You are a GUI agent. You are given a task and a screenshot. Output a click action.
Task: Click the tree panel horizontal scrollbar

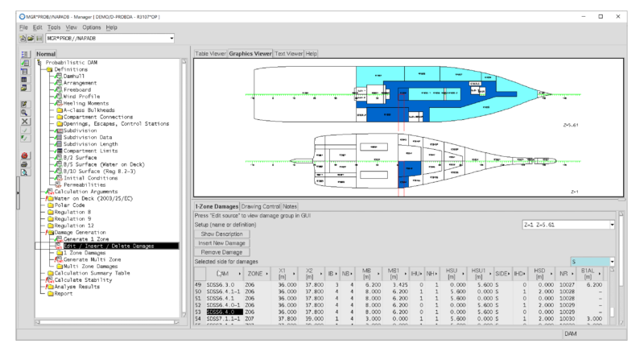[108, 322]
